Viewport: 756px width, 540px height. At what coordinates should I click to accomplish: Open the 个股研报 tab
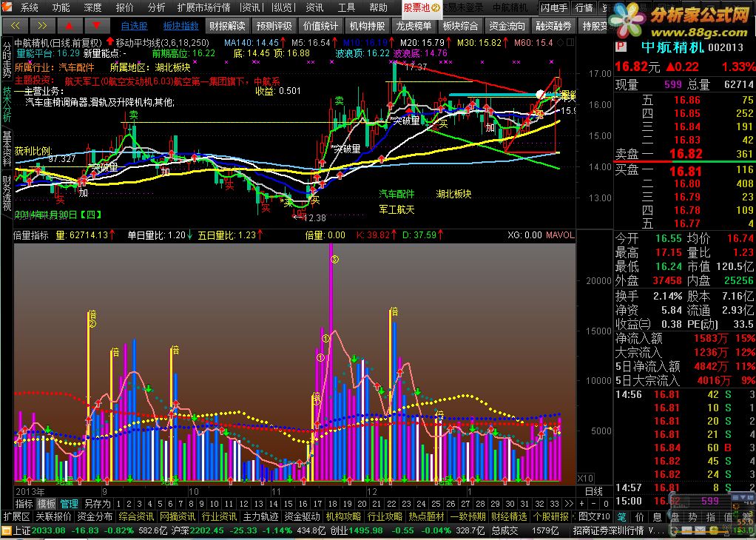coord(551,516)
